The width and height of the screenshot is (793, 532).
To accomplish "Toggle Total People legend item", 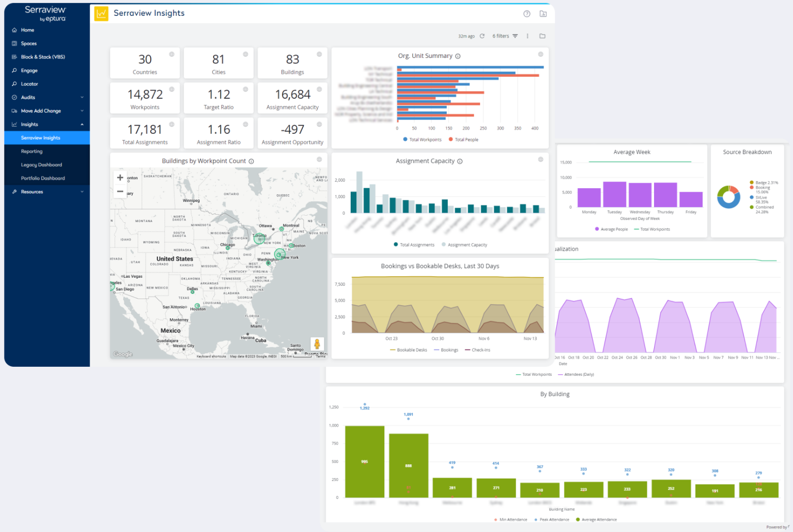I will 463,139.
